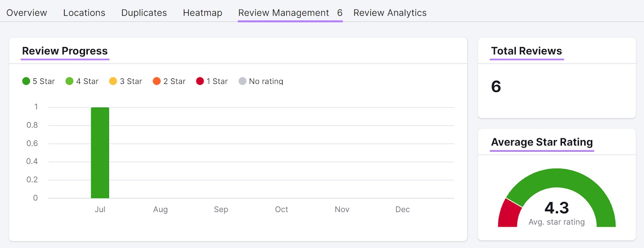Switch to the Locations tab

(x=84, y=13)
